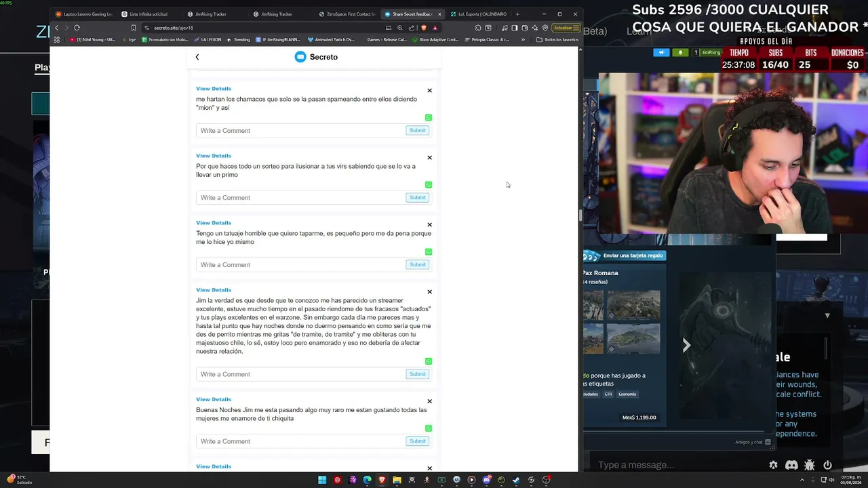
Task: Click the green bell notification button
Action: click(680, 52)
